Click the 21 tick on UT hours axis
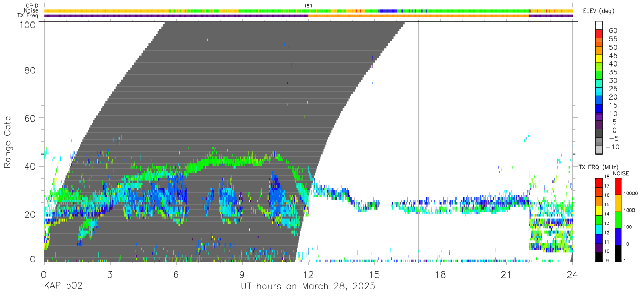 (507, 274)
